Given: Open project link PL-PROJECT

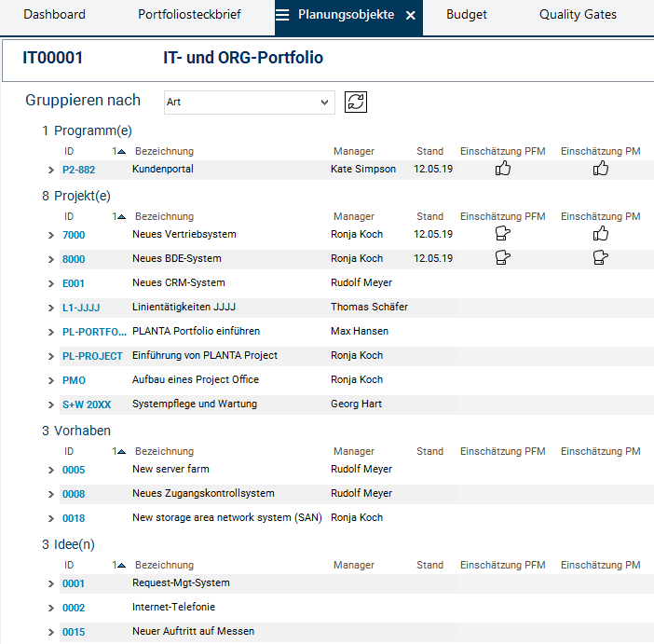Looking at the screenshot, I should 92,356.
